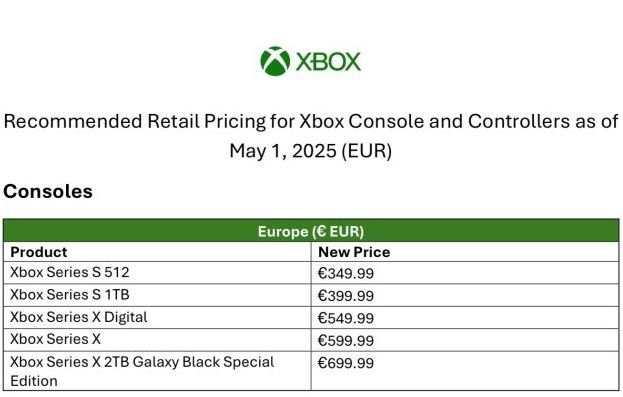Click the Recommended Retail Pricing title line
The image size is (623, 397).
(311, 122)
